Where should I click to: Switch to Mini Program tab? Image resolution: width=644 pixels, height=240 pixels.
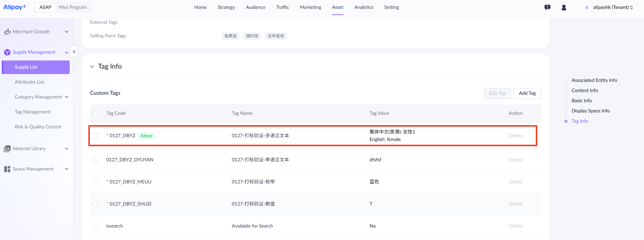coord(73,7)
